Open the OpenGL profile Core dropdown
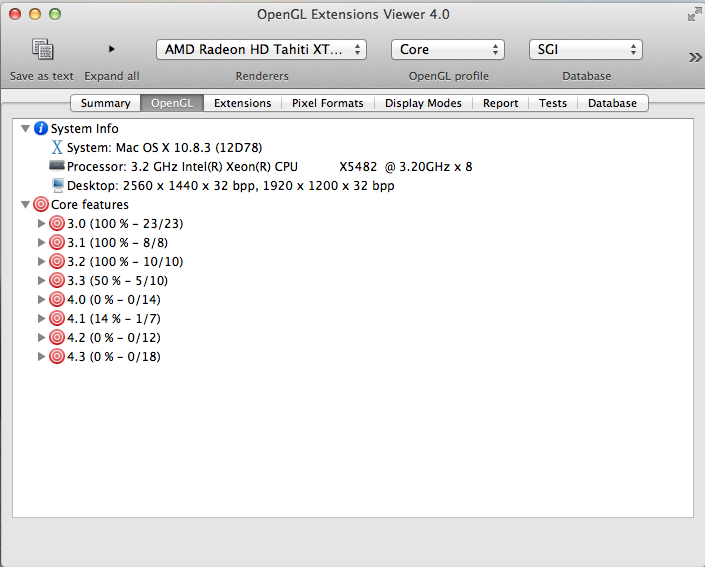Viewport: 705px width, 567px height. (x=448, y=49)
